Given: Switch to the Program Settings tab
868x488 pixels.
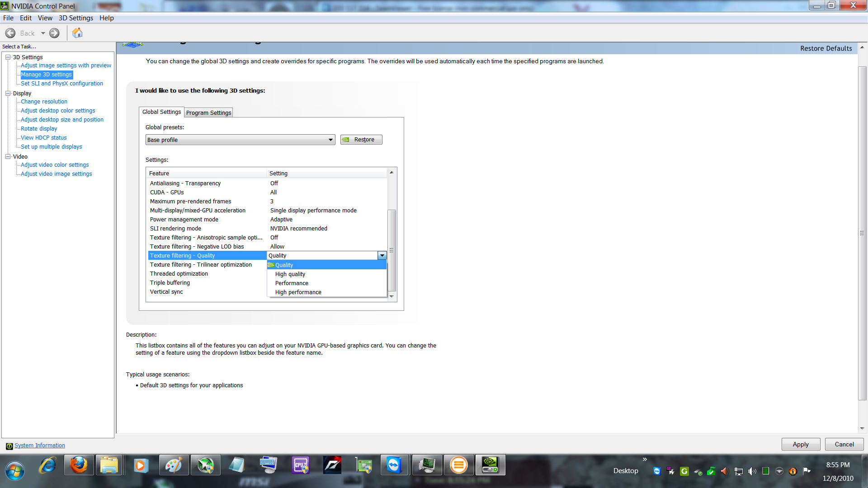Looking at the screenshot, I should click(208, 113).
